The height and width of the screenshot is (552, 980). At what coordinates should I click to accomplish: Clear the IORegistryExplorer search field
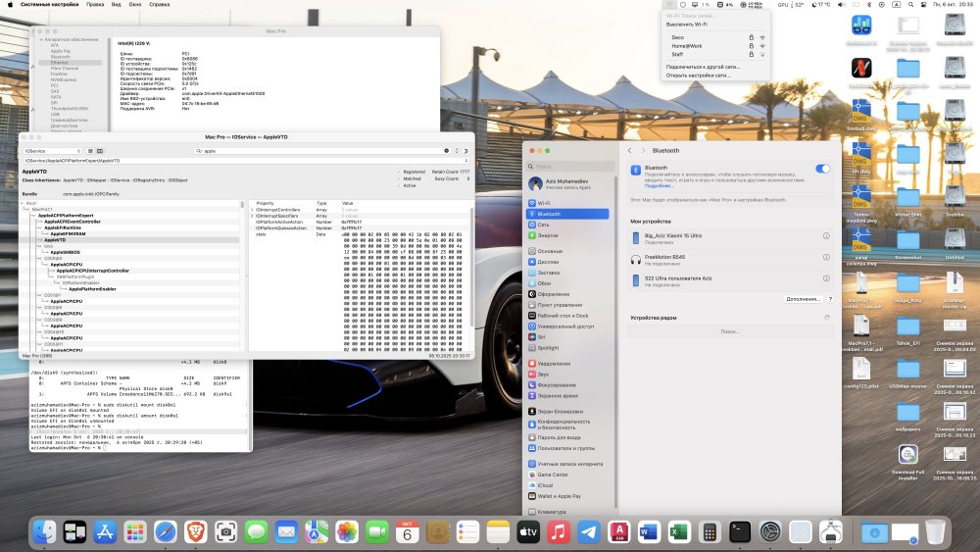(x=446, y=151)
